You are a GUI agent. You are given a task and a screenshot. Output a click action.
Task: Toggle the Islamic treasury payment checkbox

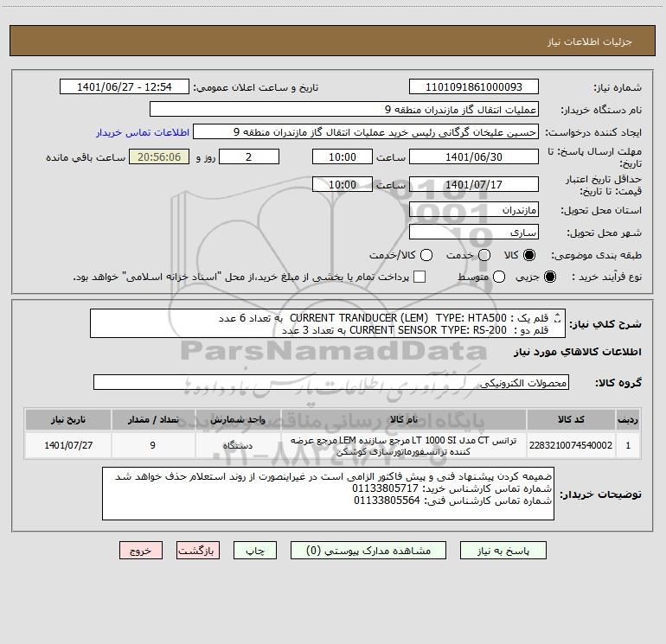click(419, 277)
